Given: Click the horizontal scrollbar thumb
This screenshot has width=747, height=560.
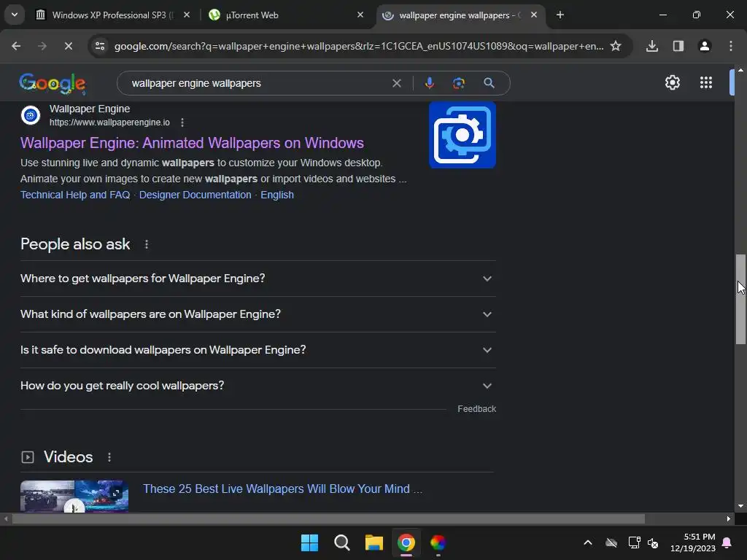Looking at the screenshot, I should (328, 519).
